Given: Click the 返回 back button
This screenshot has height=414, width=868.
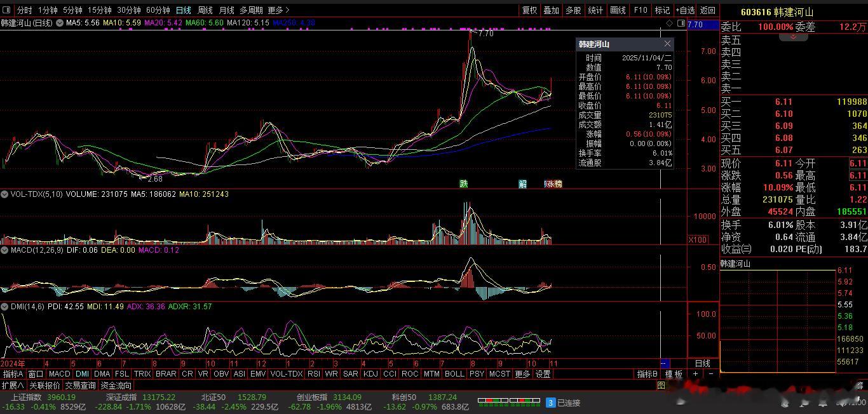Looking at the screenshot, I should (x=707, y=10).
